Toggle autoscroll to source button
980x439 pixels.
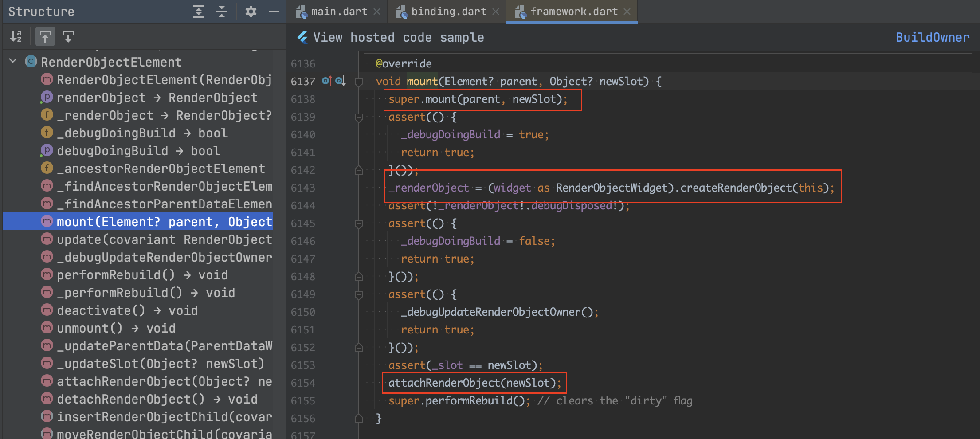coord(45,36)
